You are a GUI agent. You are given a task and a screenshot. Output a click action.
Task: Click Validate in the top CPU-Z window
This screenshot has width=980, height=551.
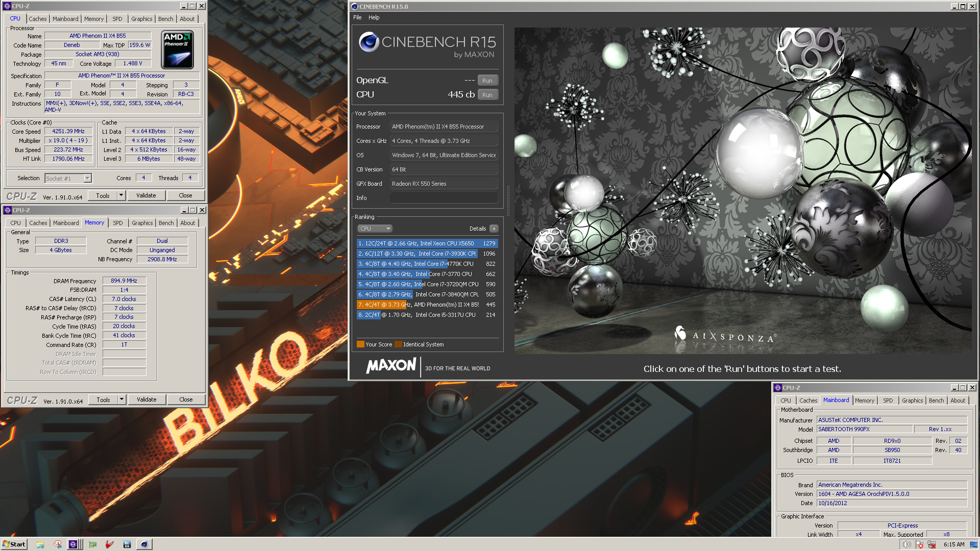[146, 195]
